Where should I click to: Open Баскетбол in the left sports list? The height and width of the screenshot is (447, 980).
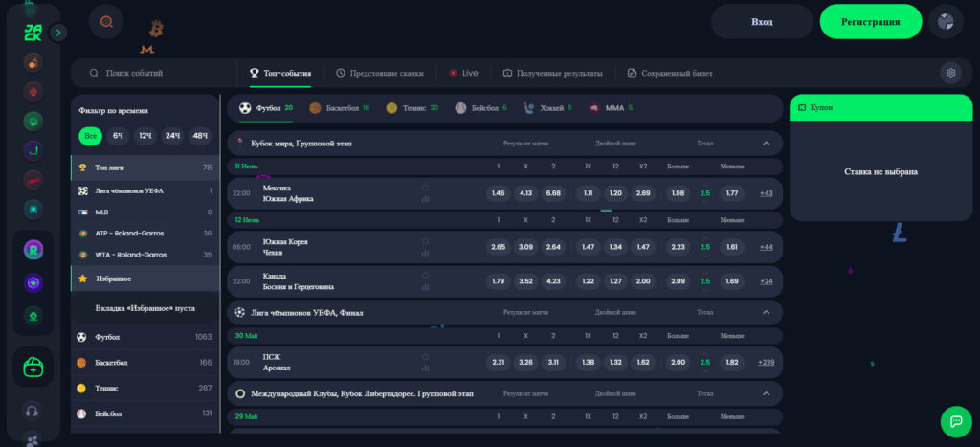pos(145,363)
